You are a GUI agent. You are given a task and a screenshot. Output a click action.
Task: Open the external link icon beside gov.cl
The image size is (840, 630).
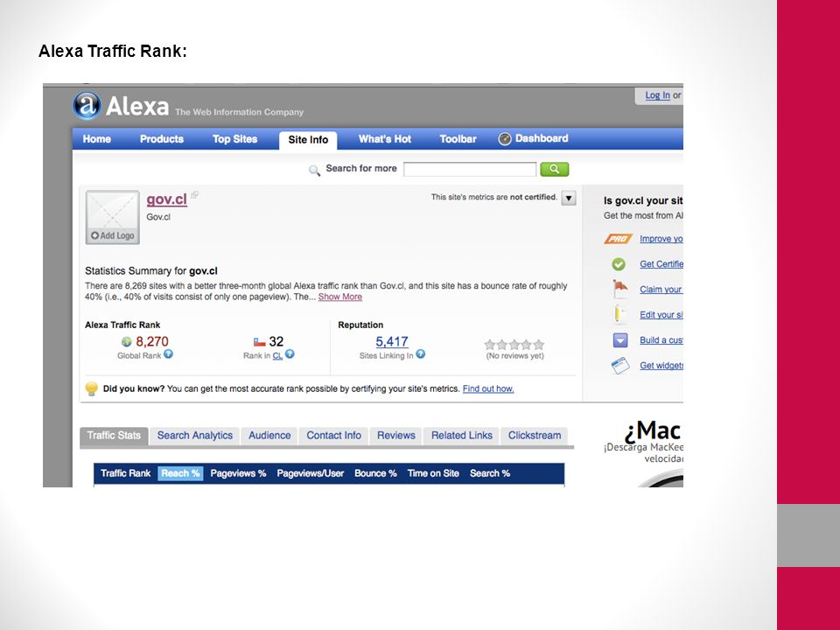pos(194,195)
